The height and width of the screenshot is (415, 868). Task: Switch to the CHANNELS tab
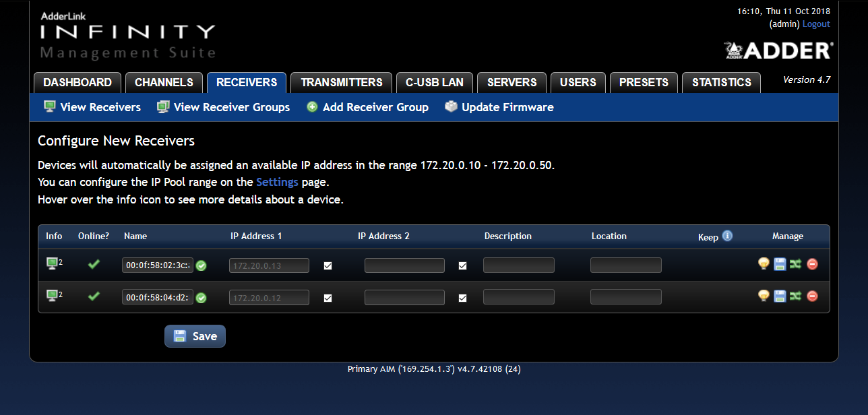point(164,82)
